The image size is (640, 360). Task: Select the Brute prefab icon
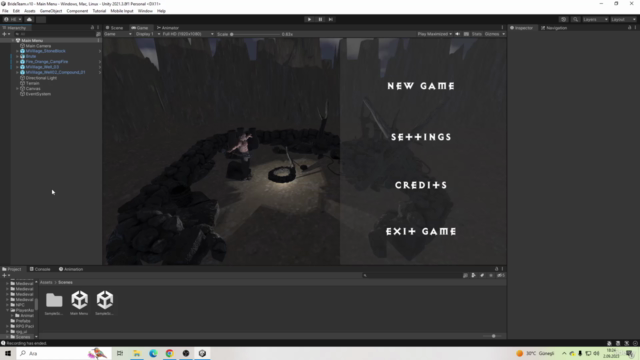coord(22,56)
